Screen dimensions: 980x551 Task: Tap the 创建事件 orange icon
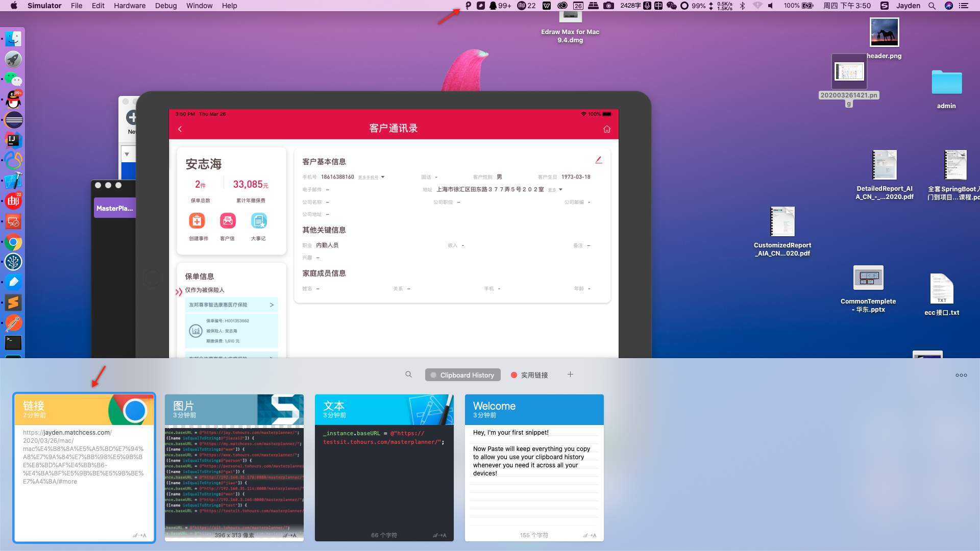[x=197, y=221]
